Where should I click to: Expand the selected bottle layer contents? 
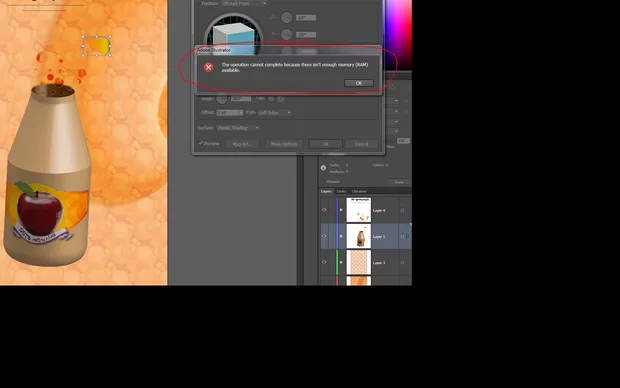(x=341, y=236)
